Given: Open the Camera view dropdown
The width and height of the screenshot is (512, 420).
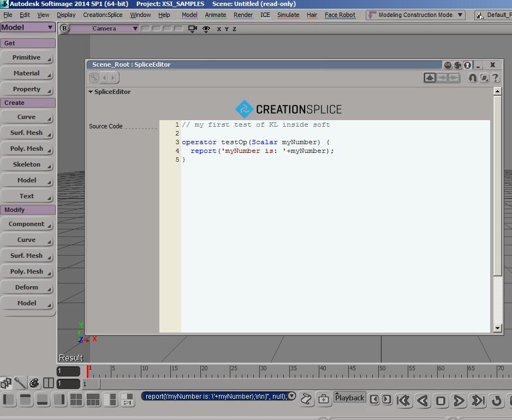Looking at the screenshot, I should (104, 28).
